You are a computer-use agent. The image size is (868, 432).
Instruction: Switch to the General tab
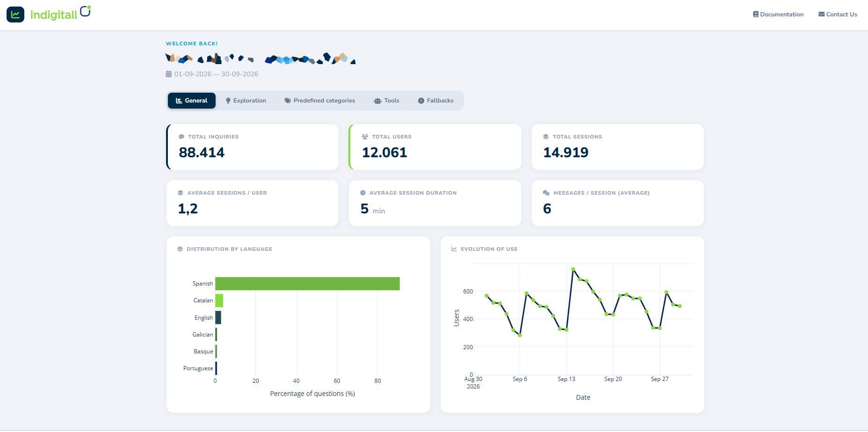tap(192, 101)
